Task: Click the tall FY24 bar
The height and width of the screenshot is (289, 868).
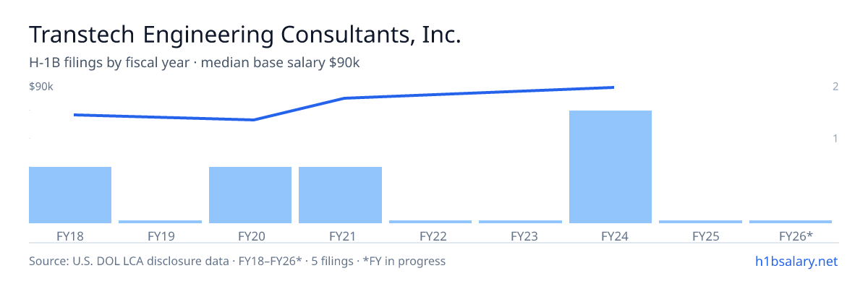Action: tap(610, 167)
